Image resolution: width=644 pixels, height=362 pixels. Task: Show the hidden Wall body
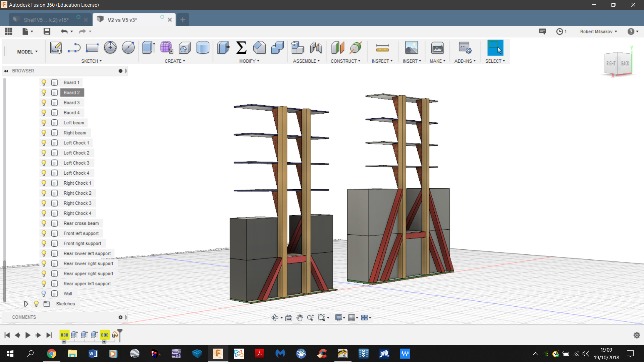(x=44, y=294)
